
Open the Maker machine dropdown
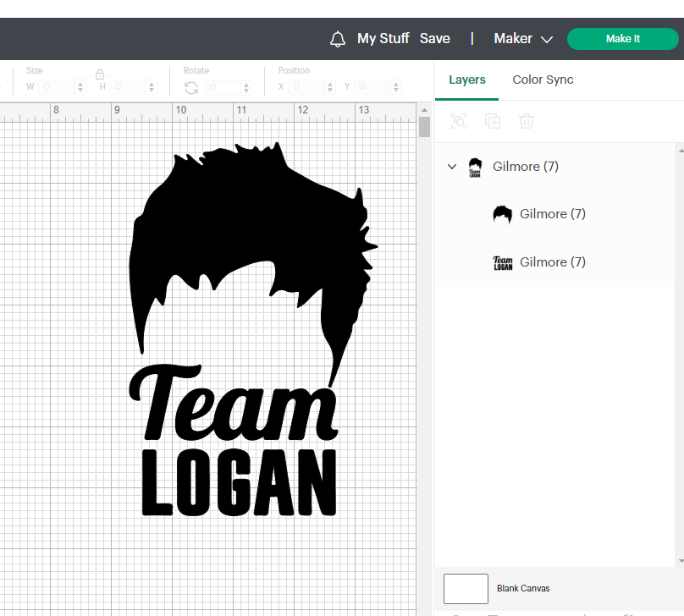(x=523, y=38)
